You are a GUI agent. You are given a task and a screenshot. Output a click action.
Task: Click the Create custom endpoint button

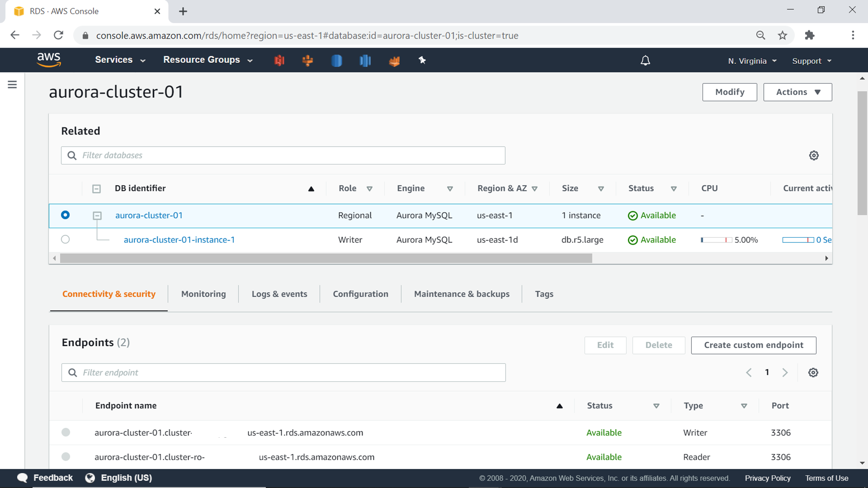tap(753, 345)
